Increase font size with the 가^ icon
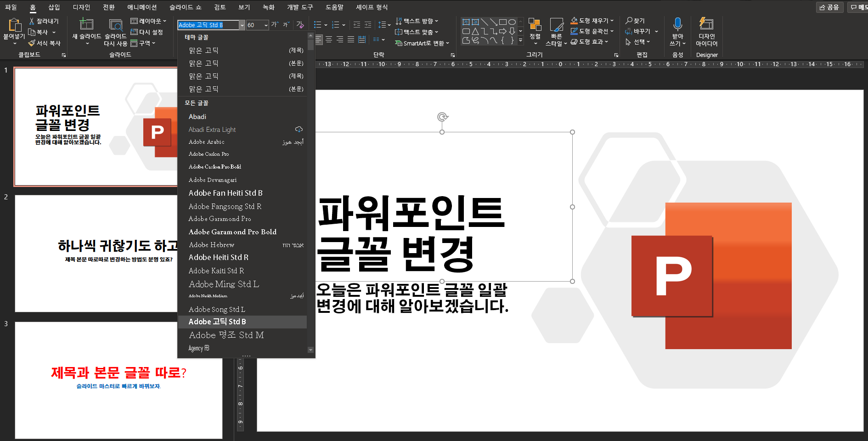The width and height of the screenshot is (868, 441). click(x=275, y=24)
